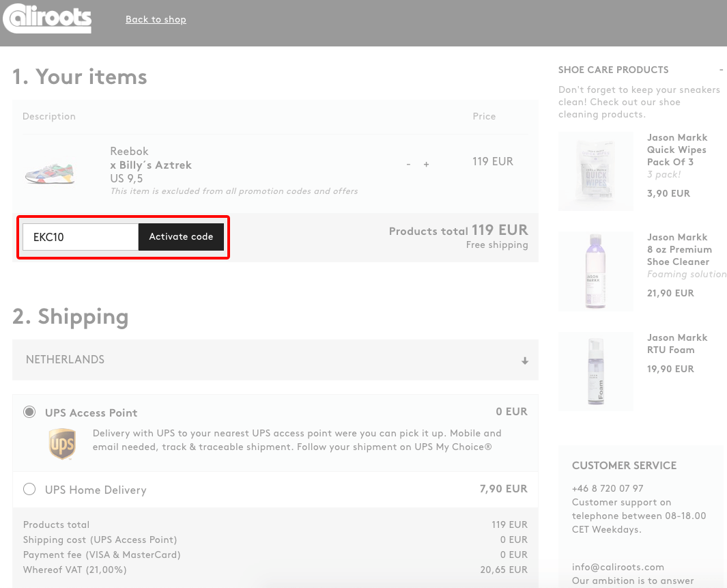
Task: View Jason Markk RTU Foam bottle image
Action: tap(596, 372)
